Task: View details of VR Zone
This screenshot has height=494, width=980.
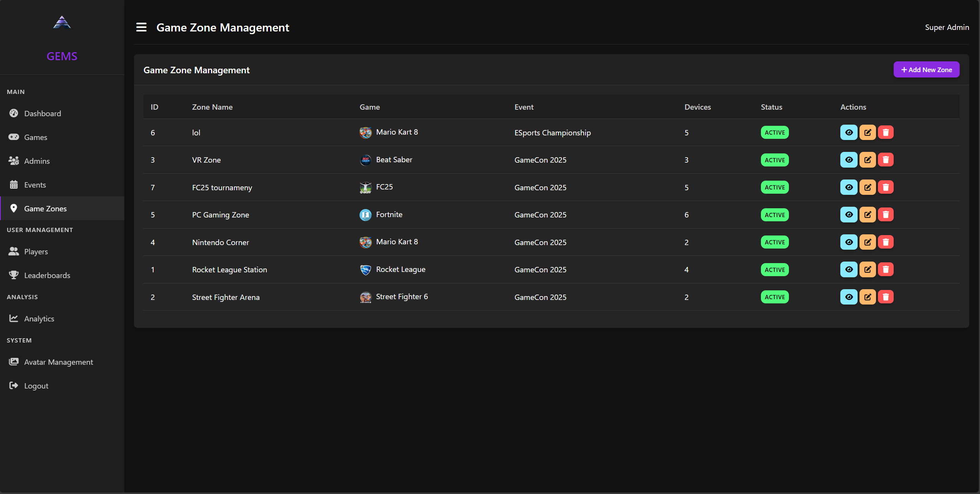Action: (x=849, y=160)
